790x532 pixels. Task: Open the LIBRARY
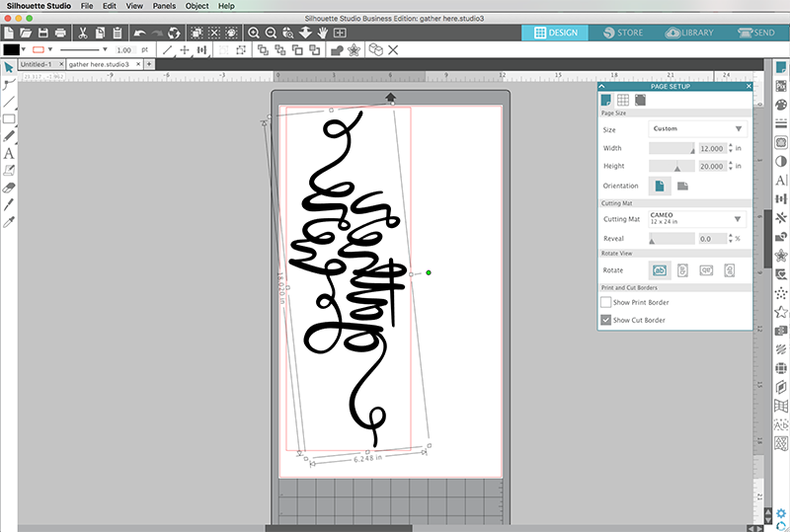pyautogui.click(x=689, y=33)
